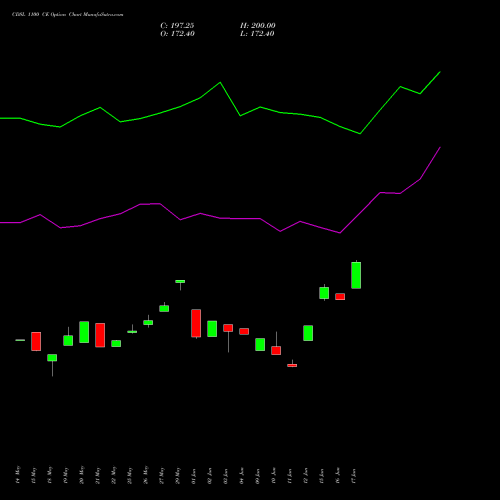This screenshot has width=500, height=500.
Task: Click the chart title text at top left
Action: pyautogui.click(x=67, y=15)
